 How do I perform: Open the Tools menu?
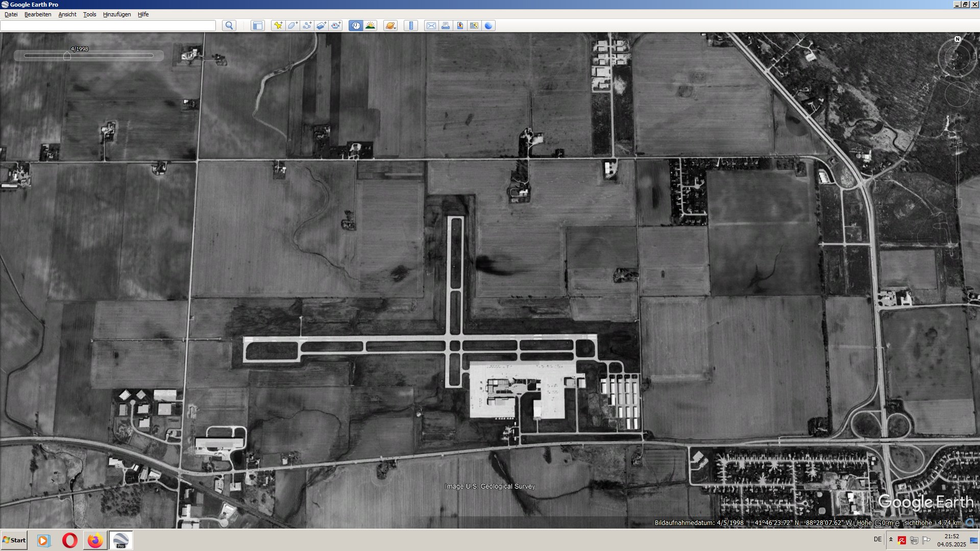[90, 14]
